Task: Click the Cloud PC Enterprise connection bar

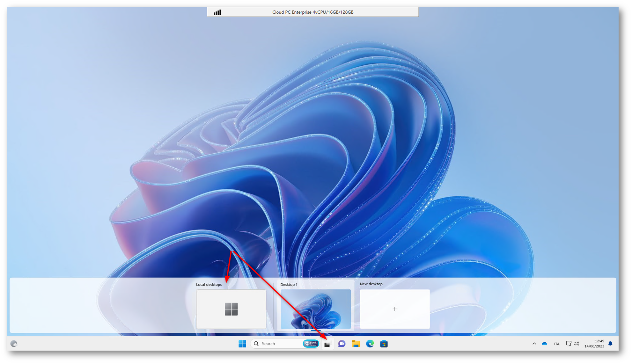Action: tap(313, 12)
